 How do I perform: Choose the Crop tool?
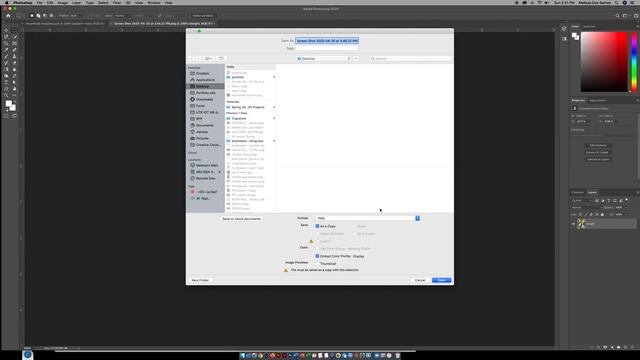click(x=6, y=43)
